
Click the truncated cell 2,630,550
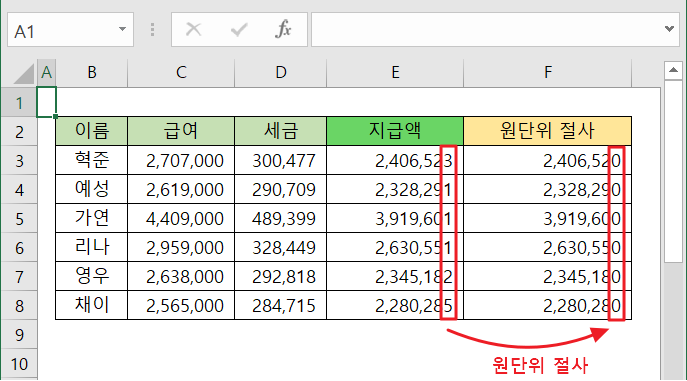547,247
